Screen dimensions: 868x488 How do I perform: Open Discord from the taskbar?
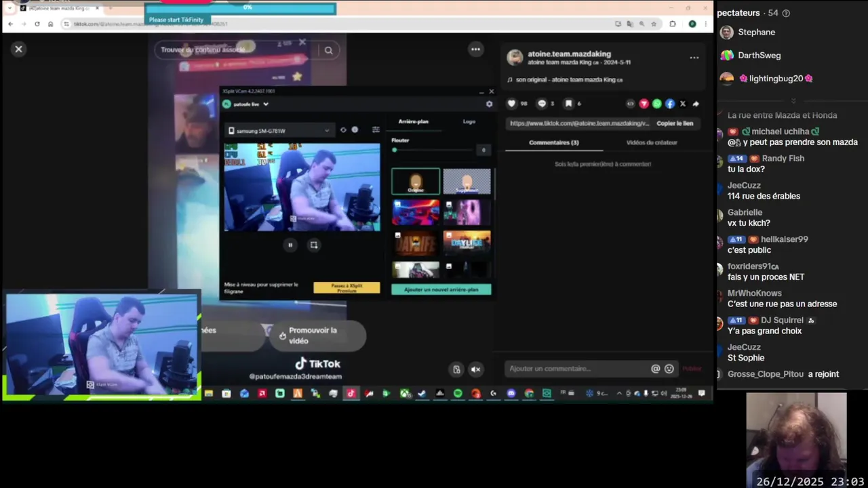tap(511, 393)
